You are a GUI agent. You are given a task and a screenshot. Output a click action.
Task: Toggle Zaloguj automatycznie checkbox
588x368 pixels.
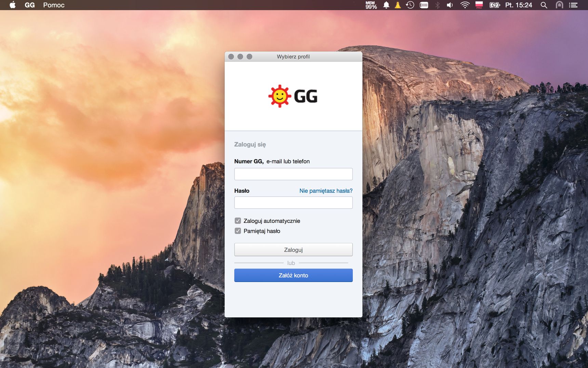[238, 221]
